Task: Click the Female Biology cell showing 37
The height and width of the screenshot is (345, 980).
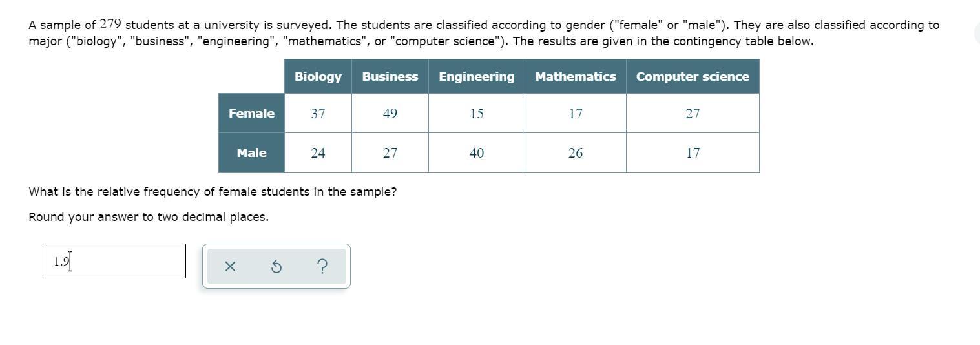Action: point(318,114)
